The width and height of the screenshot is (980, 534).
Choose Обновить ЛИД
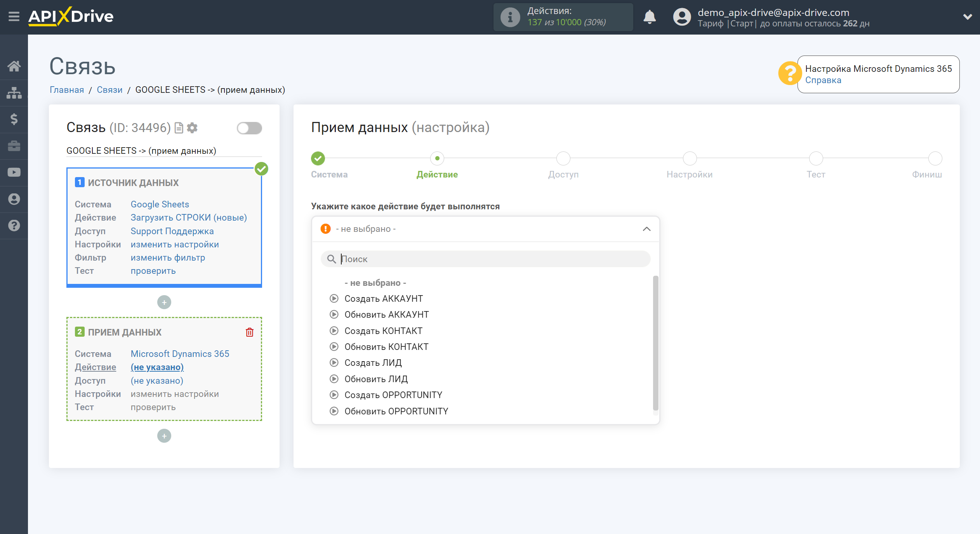coord(376,379)
